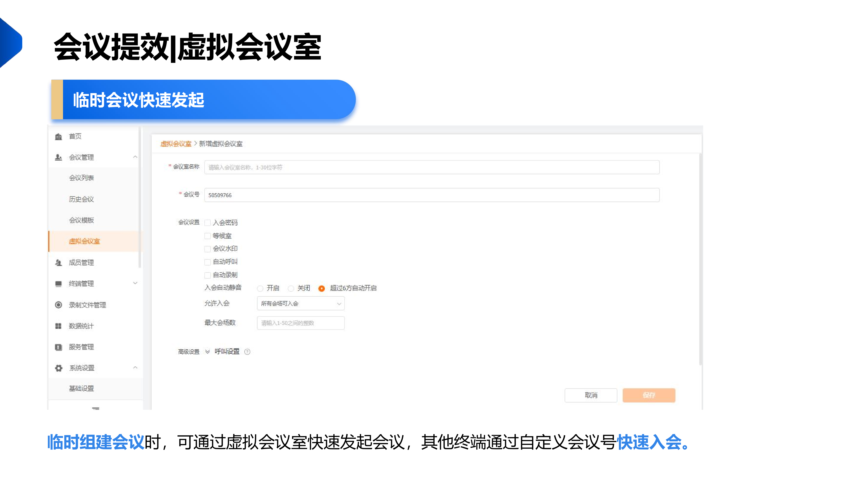Click the collapse sidebar icon at bottom
The width and height of the screenshot is (868, 488).
pyautogui.click(x=96, y=408)
